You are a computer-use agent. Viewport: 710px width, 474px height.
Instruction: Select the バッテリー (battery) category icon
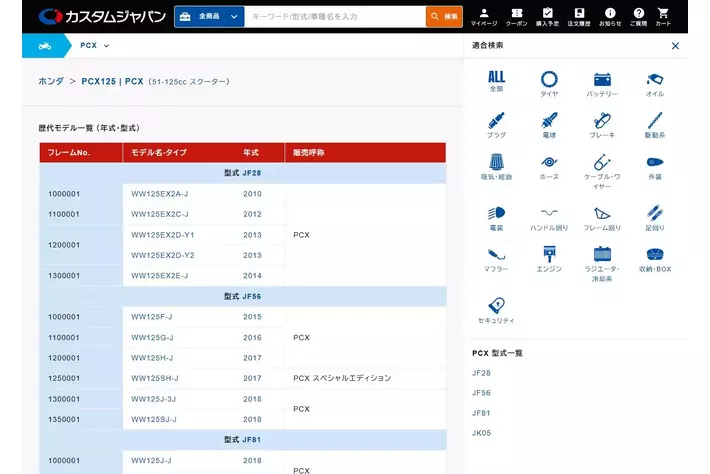tap(602, 83)
